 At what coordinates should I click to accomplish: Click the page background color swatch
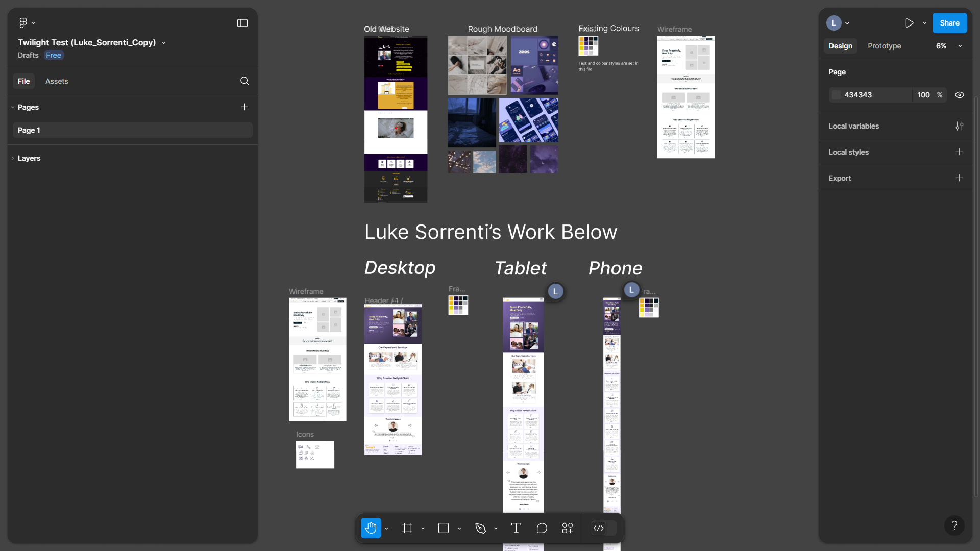[836, 95]
